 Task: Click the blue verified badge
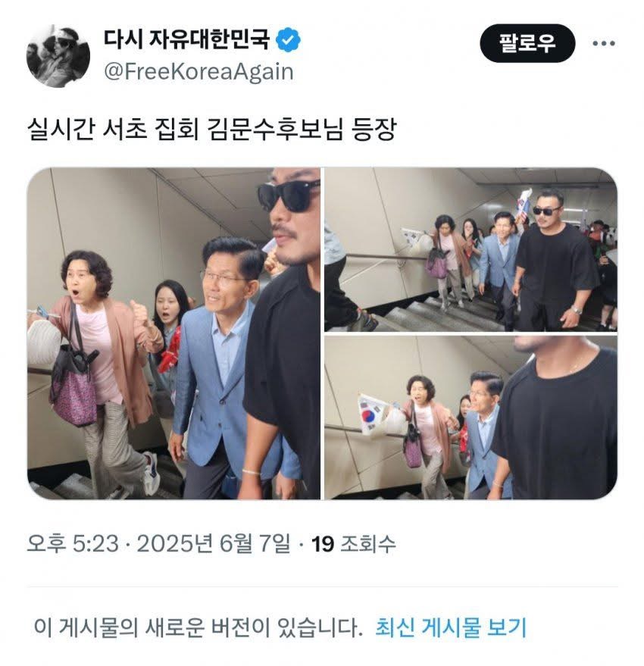pyautogui.click(x=288, y=40)
